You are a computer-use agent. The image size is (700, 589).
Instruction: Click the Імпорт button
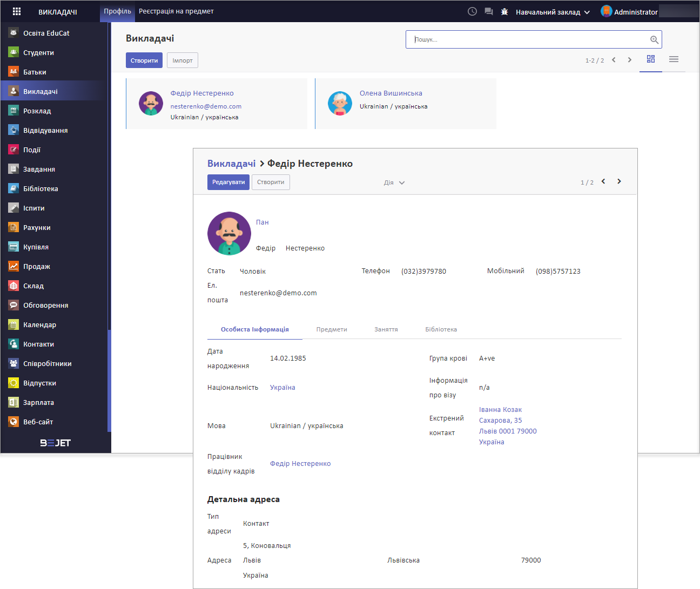(x=183, y=60)
